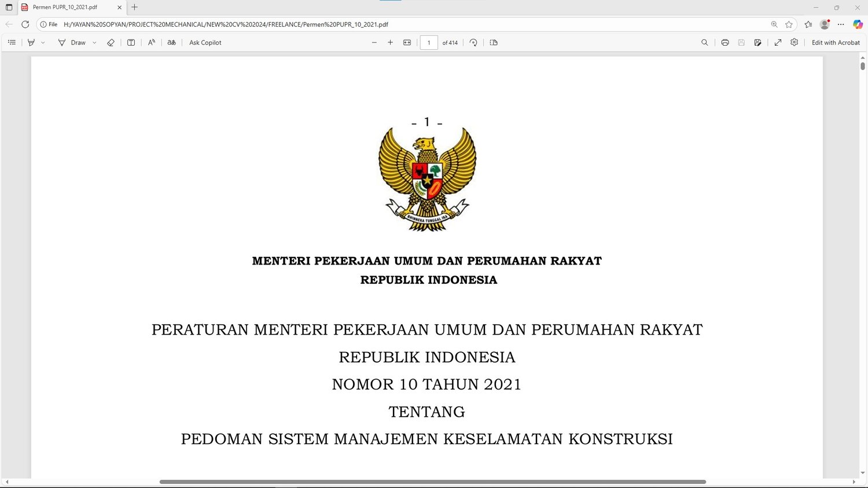
Task: Click Edit with Acrobat
Action: [x=836, y=42]
